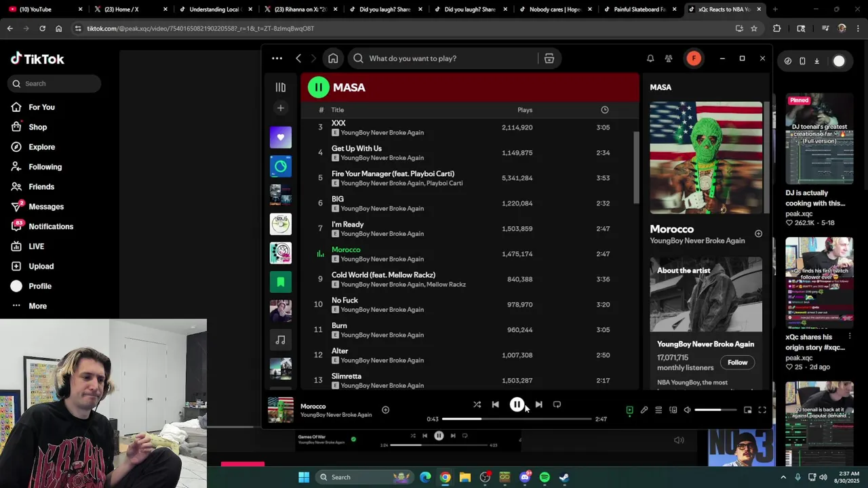Go to previous track in Spotify
This screenshot has width=868, height=488.
coord(495,405)
